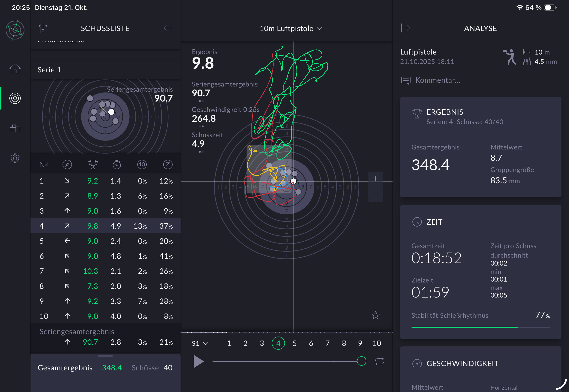Screen dimensions: 569x392
Task: Open the home icon in sidebar
Action: 15,69
